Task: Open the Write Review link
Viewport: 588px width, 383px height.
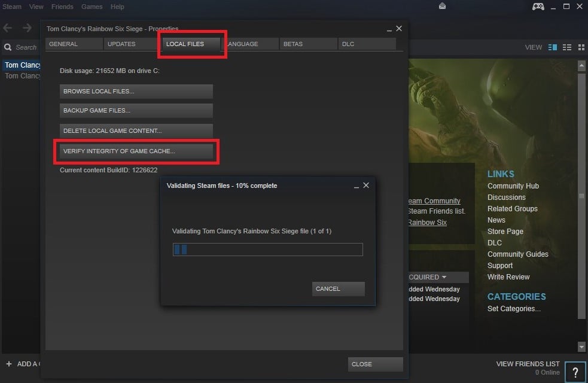Action: click(508, 277)
